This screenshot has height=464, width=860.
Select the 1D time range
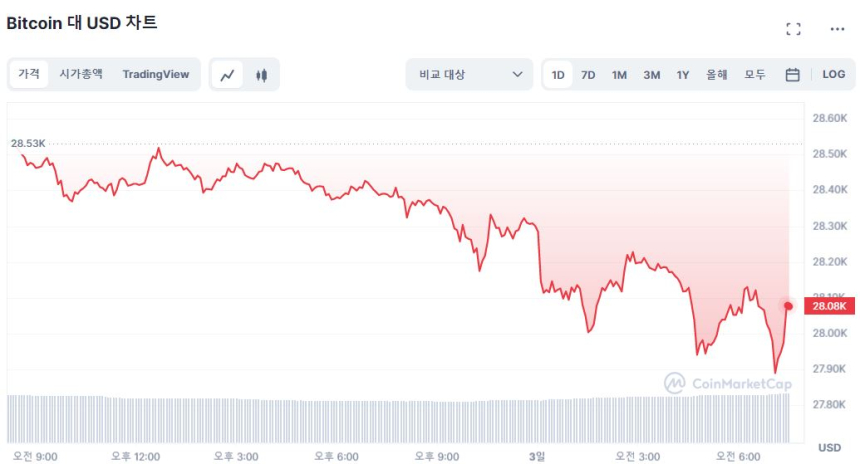coord(558,75)
